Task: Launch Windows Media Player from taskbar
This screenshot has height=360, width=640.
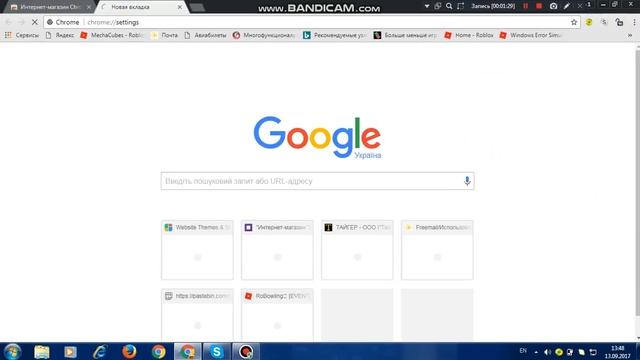Action: click(70, 351)
